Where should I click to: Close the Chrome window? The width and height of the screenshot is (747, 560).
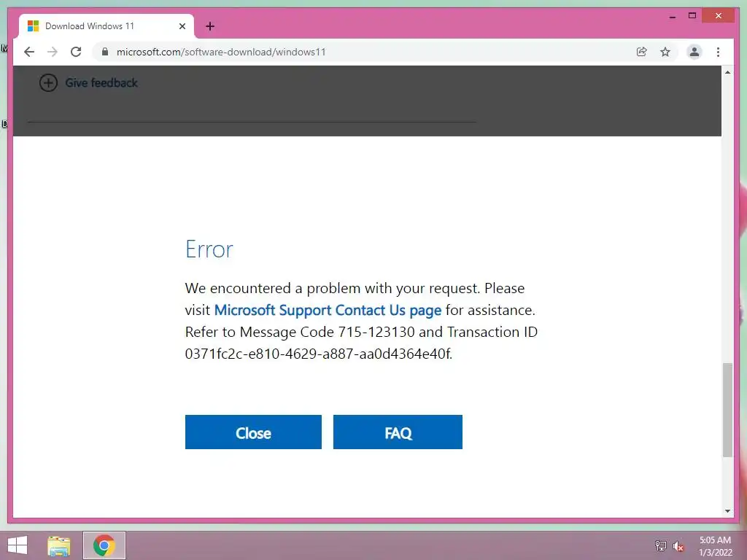[719, 16]
